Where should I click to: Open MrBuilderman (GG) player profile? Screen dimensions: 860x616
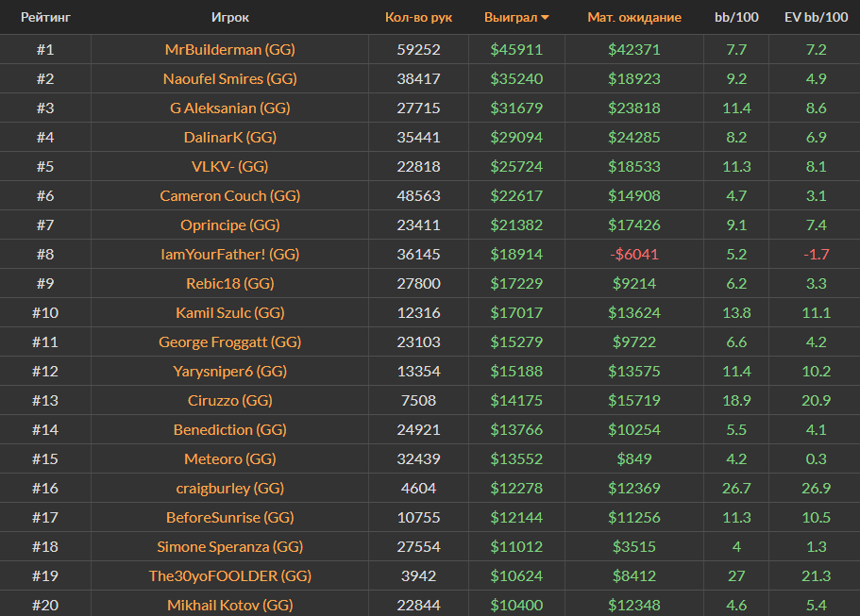coord(230,49)
